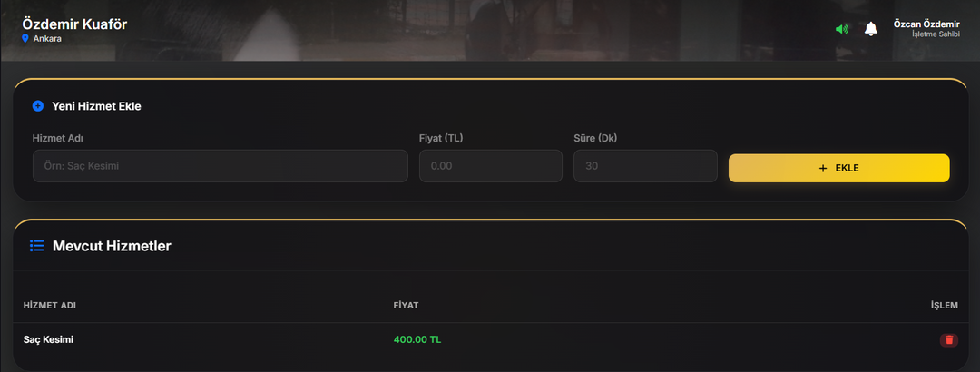This screenshot has height=372, width=980.
Task: Click the blue plus circle icon
Action: 37,106
